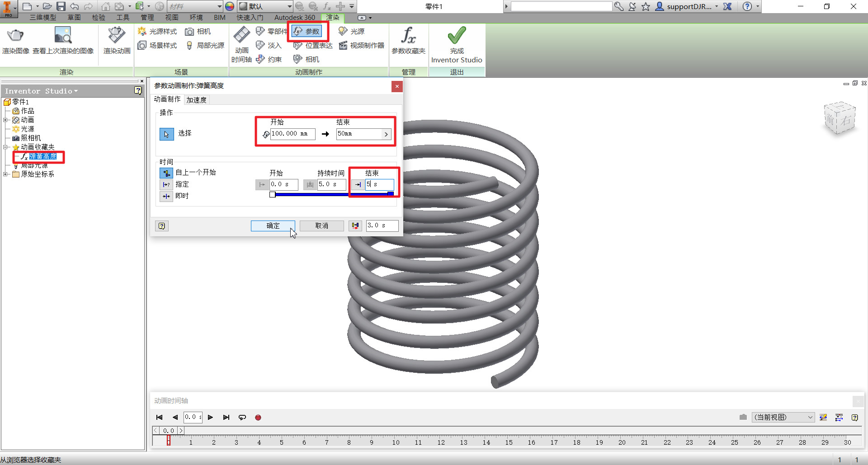Open the 草图 ribbon tab
868x465 pixels.
click(74, 17)
